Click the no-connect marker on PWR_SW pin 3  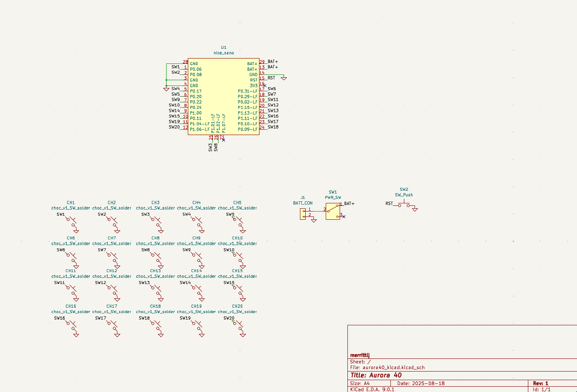tap(344, 216)
